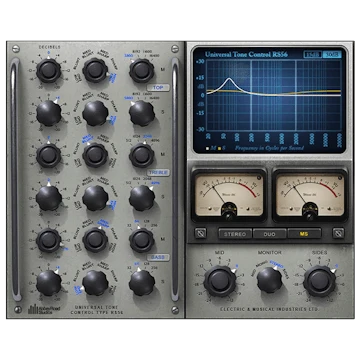Select STEREO processing mode
The image size is (360, 360).
(x=235, y=234)
